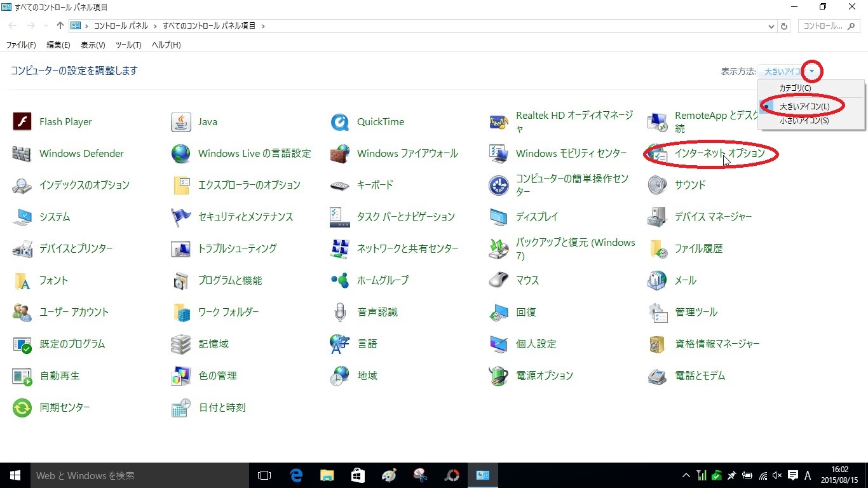Open 電源オプション battery icon
868x488 pixels.
[499, 376]
